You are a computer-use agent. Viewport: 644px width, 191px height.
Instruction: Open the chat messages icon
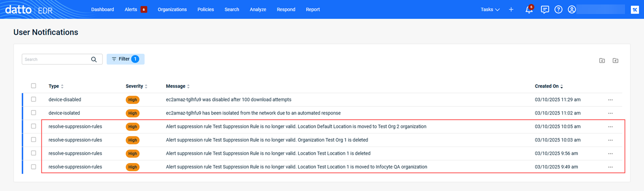545,9
